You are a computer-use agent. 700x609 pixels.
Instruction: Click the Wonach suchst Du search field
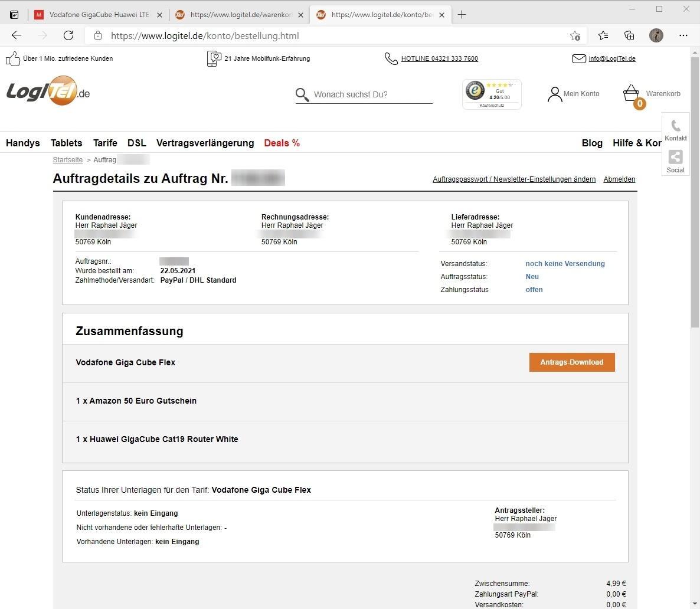[372, 94]
